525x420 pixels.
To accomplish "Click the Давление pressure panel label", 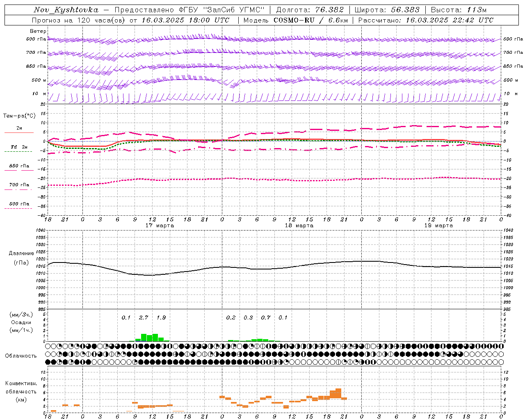I will click(x=21, y=253).
